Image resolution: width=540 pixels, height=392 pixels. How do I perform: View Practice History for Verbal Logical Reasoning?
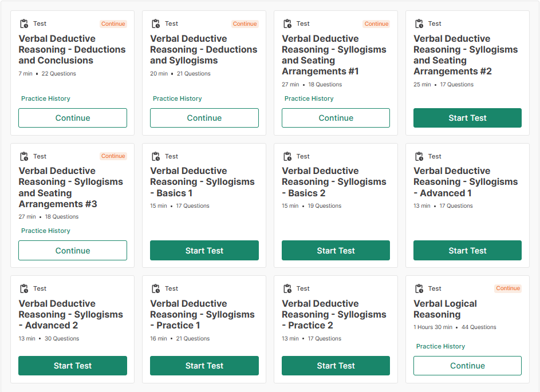tap(440, 346)
